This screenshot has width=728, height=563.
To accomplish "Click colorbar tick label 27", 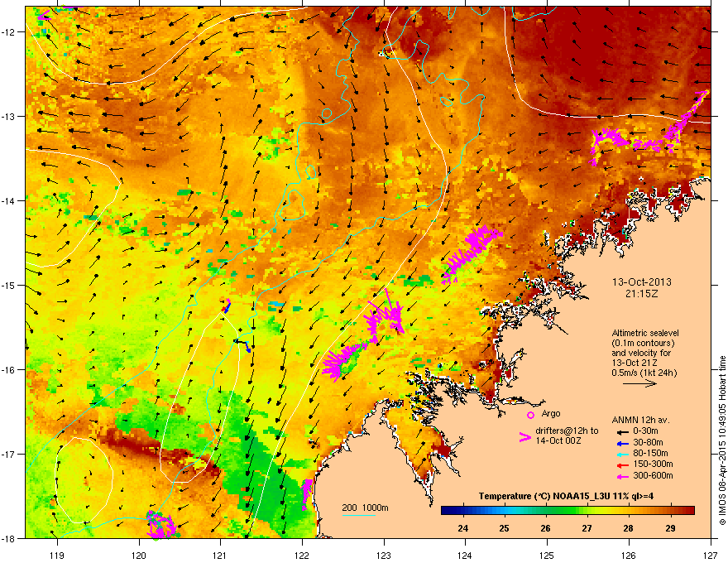I will [x=587, y=528].
